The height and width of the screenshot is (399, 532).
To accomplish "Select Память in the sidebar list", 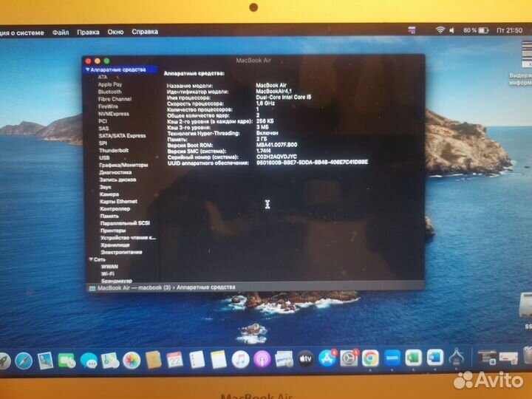I will pos(109,216).
